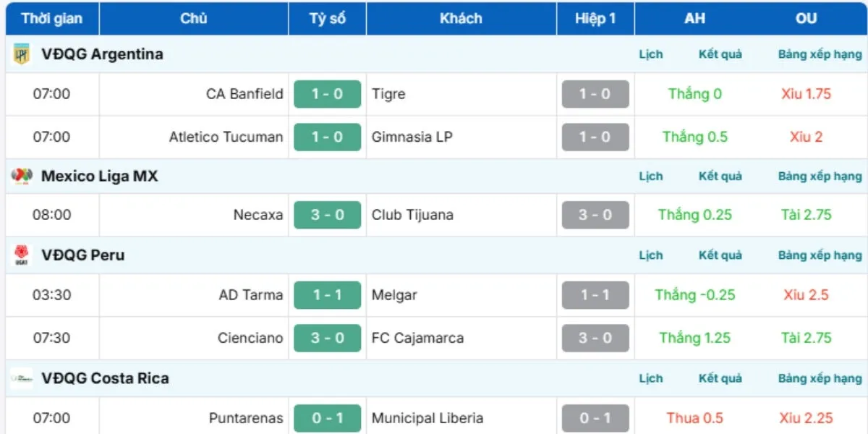Image resolution: width=868 pixels, height=434 pixels.
Task: Click the Tỷ số column header
Action: click(x=327, y=19)
